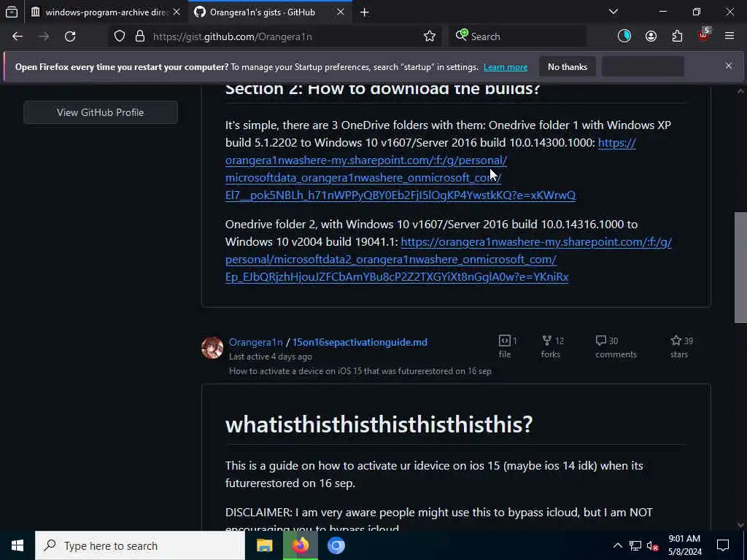View the 39 stars link
Viewport: 747px width, 560px height.
pyautogui.click(x=681, y=346)
